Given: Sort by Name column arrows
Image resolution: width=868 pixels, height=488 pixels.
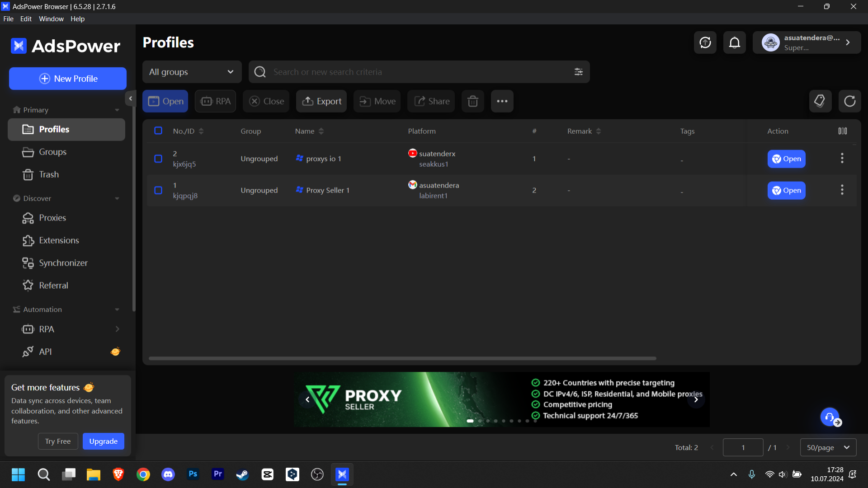Looking at the screenshot, I should [321, 131].
